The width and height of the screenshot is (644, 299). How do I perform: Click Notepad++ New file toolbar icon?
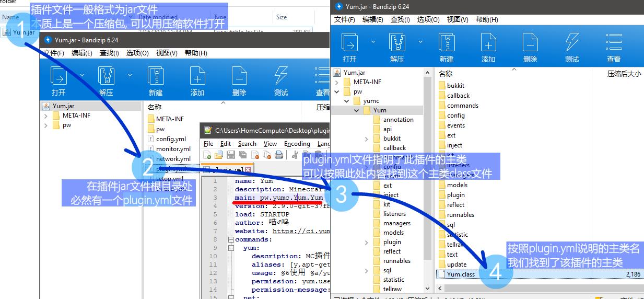point(207,155)
